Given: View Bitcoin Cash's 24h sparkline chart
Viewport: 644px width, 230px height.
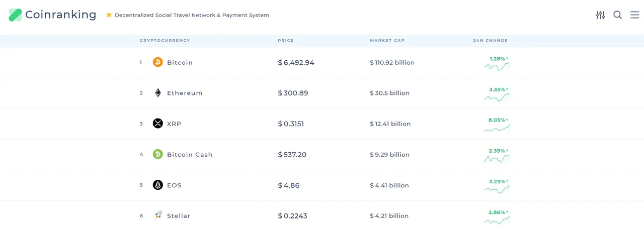Looking at the screenshot, I should 497,158.
